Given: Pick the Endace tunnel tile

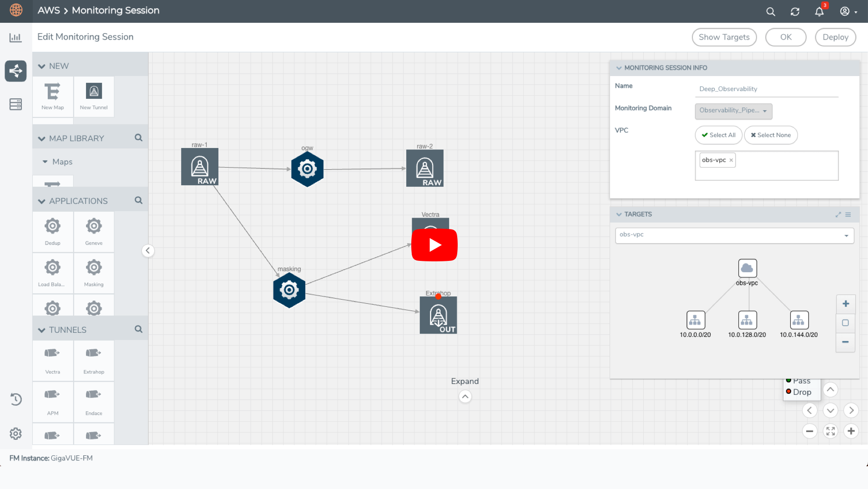Looking at the screenshot, I should (94, 402).
